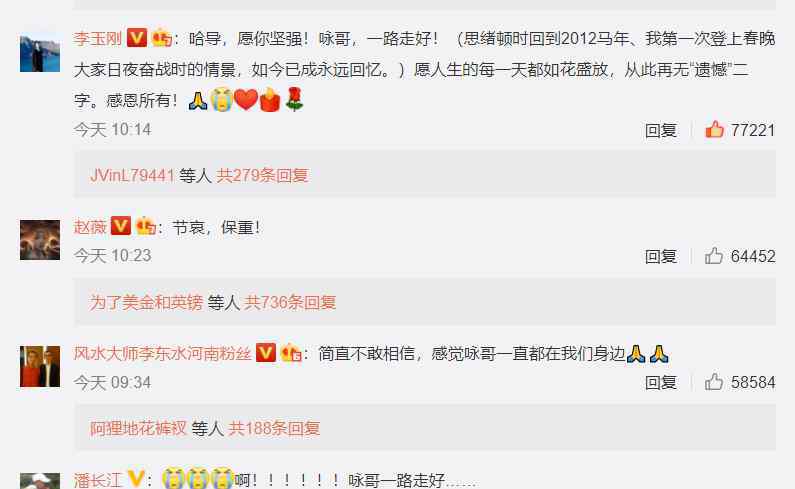Expand 共188条回复 replies list

(274, 428)
